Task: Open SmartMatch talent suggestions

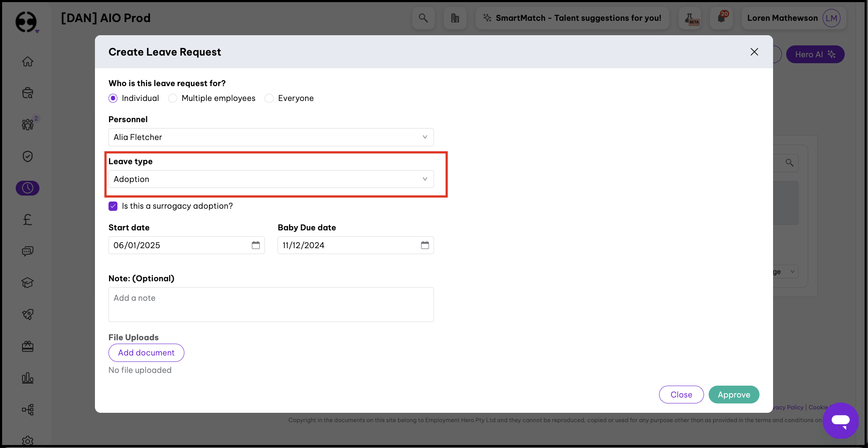Action: (572, 18)
